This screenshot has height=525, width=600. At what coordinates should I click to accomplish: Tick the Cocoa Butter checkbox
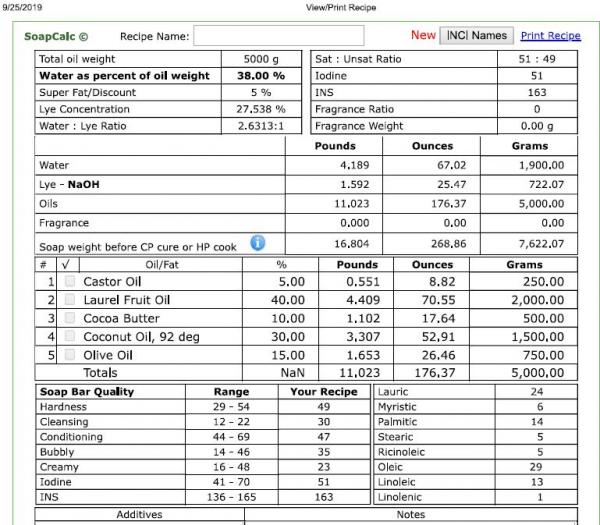click(x=70, y=318)
